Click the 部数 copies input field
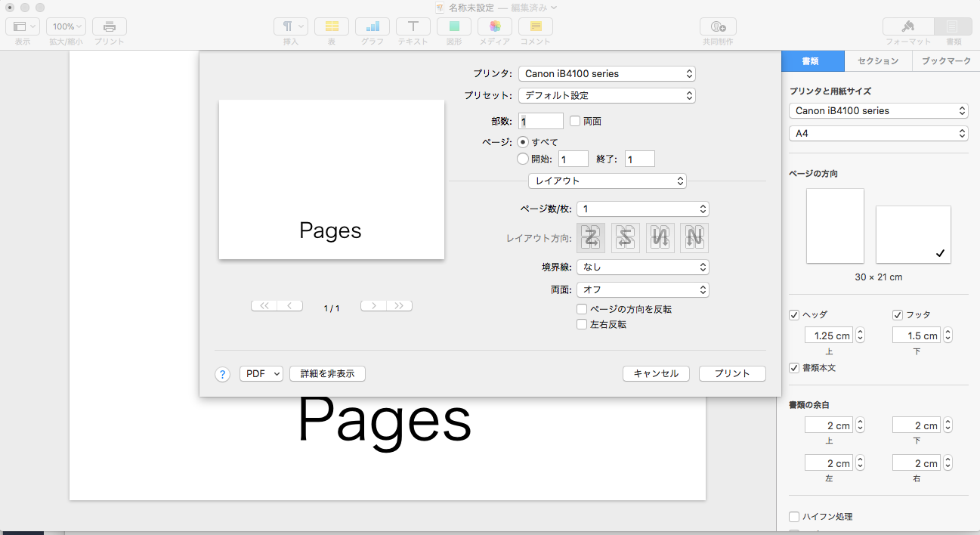The width and height of the screenshot is (980, 535). point(541,121)
